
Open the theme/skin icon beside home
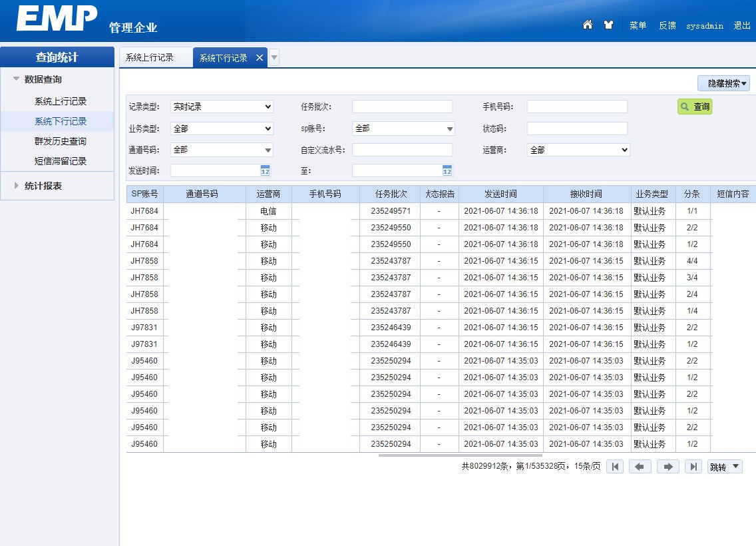(608, 24)
